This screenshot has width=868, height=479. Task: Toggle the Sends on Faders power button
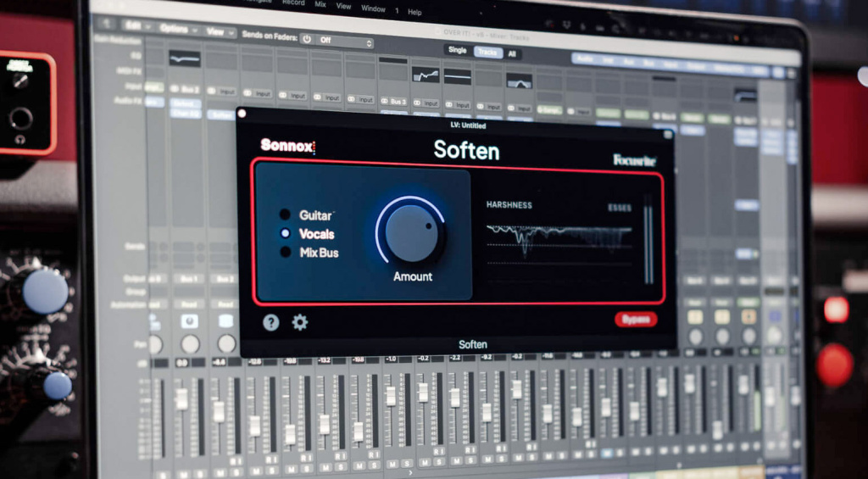(307, 40)
